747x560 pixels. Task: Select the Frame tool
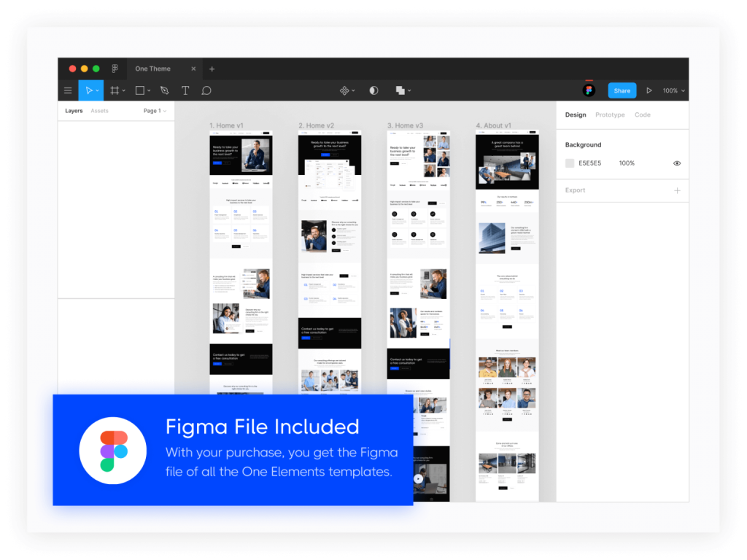point(115,90)
